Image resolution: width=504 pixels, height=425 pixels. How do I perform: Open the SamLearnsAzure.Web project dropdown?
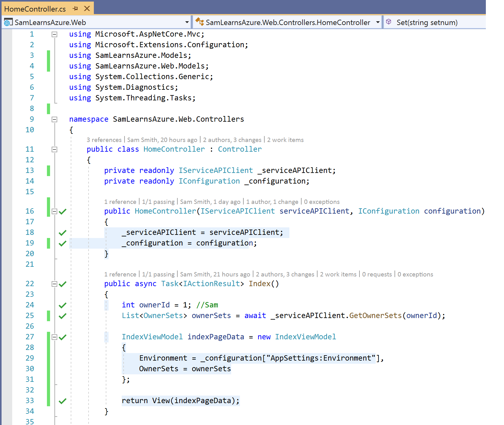point(187,23)
